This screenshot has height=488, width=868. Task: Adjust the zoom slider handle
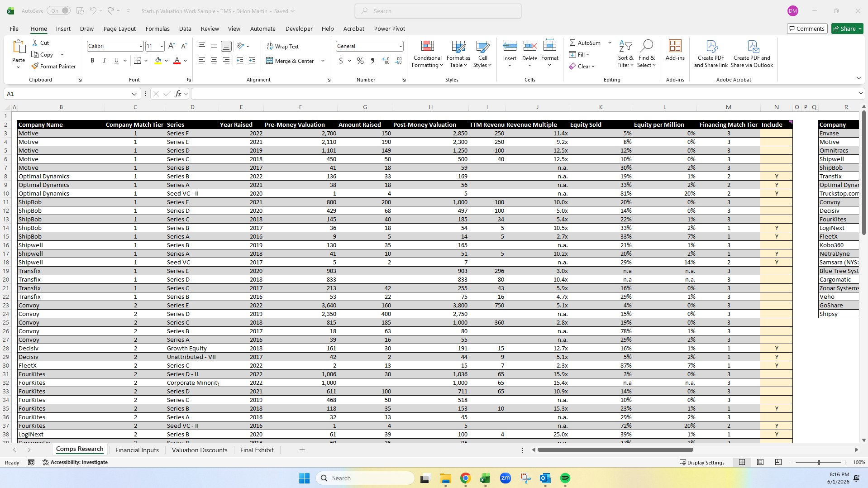pyautogui.click(x=818, y=462)
